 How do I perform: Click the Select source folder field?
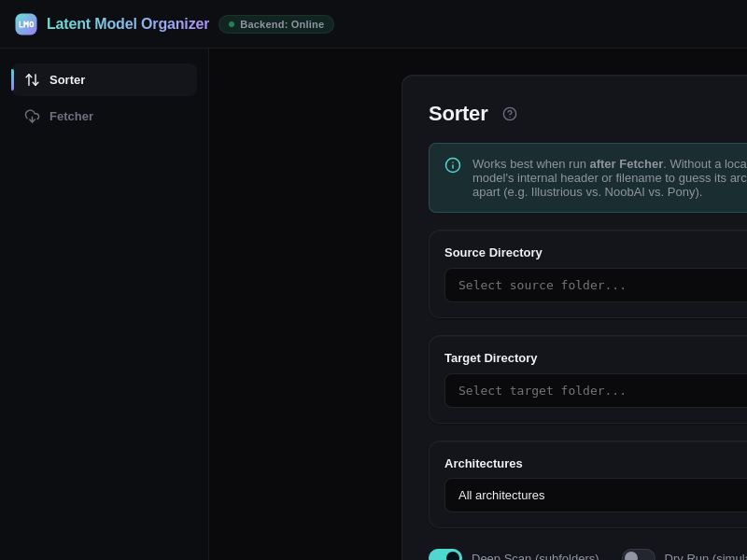(596, 285)
